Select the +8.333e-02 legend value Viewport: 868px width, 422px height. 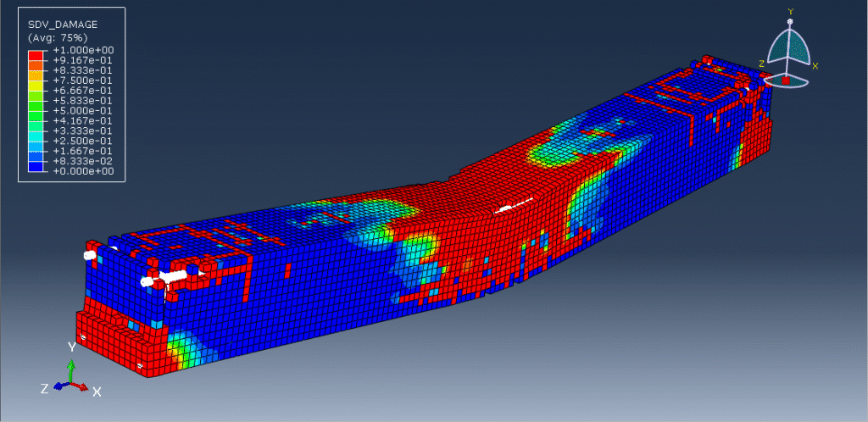click(83, 161)
